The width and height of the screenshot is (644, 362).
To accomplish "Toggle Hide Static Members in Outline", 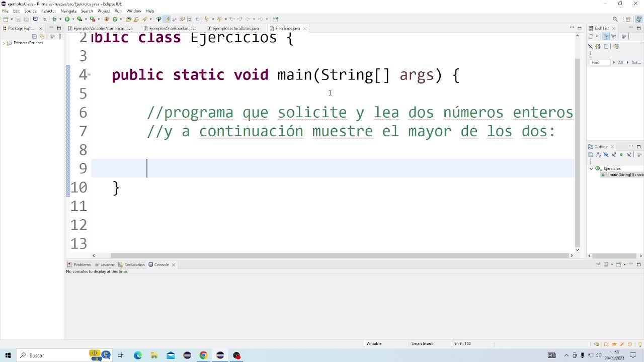I will pos(613,154).
